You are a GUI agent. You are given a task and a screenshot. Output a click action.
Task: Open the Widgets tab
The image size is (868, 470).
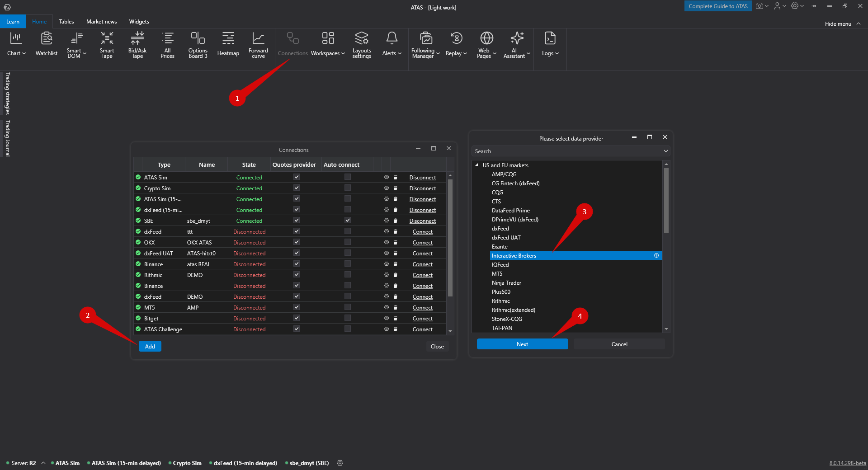point(139,22)
